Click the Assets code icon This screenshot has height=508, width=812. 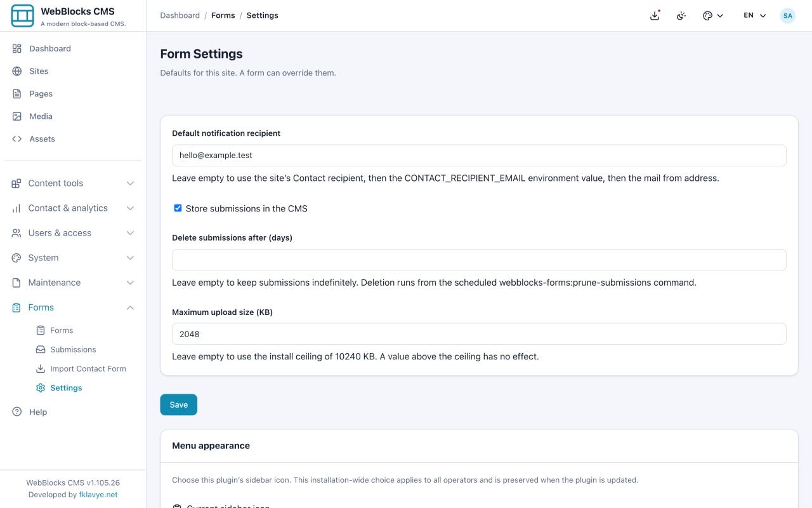click(17, 138)
